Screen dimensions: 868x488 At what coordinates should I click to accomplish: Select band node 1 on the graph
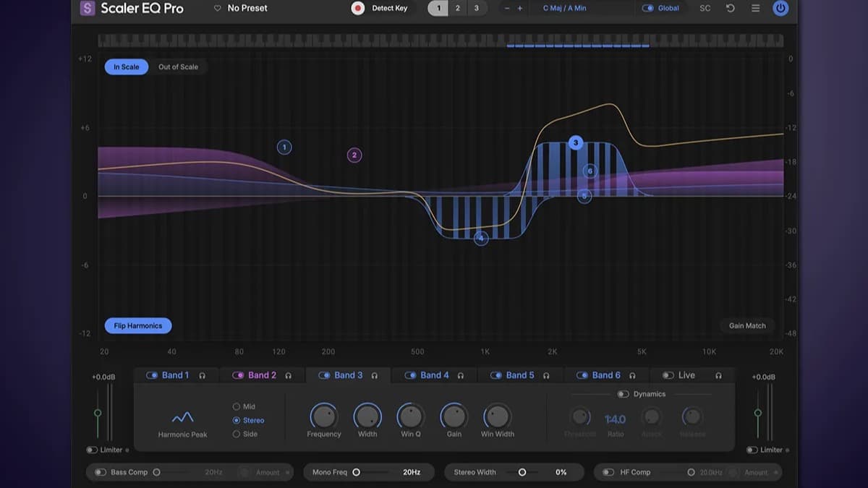pos(284,147)
